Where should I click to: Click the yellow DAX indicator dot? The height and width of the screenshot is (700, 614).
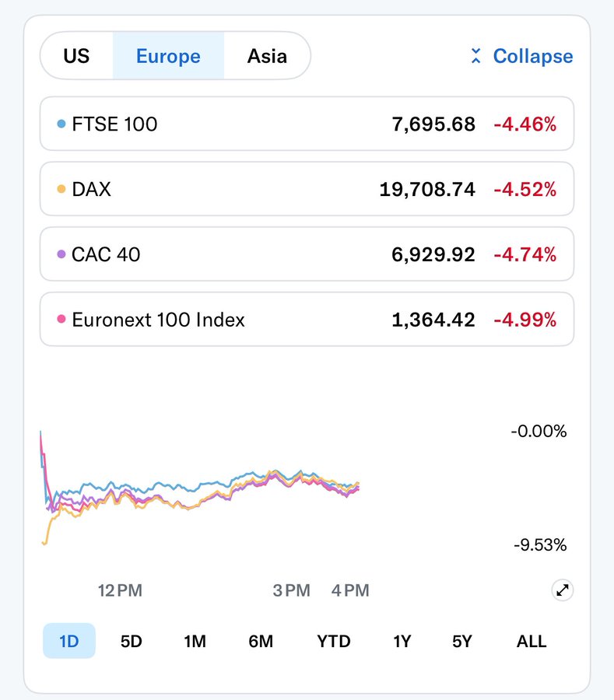tap(61, 189)
